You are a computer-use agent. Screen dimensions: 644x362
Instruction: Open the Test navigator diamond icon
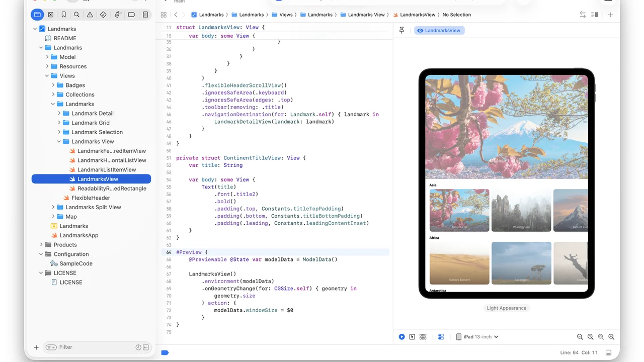pyautogui.click(x=103, y=15)
